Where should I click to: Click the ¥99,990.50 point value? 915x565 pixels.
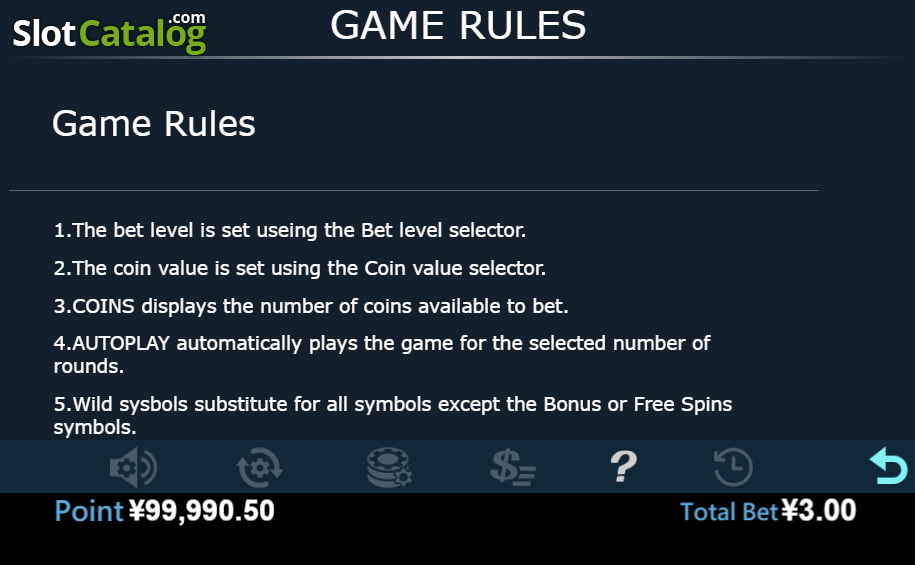(x=201, y=511)
